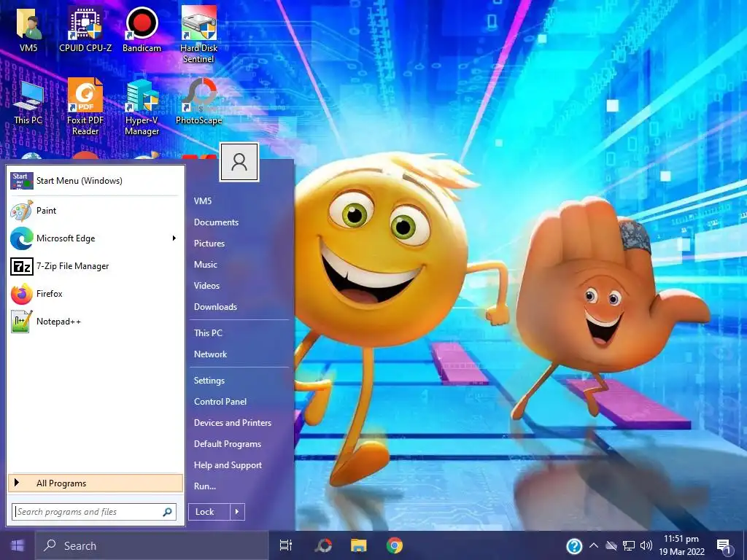This screenshot has height=560, width=747.
Task: Expand the Microsoft Edge submenu arrow
Action: point(174,238)
